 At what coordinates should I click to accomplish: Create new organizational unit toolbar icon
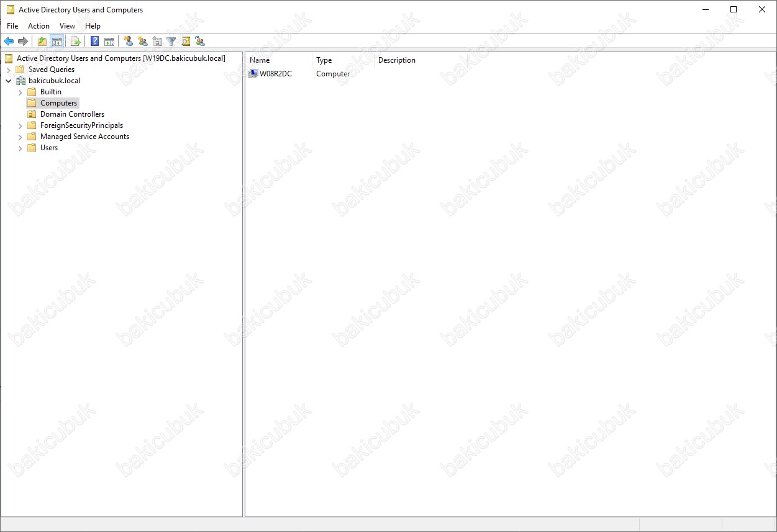coord(157,42)
